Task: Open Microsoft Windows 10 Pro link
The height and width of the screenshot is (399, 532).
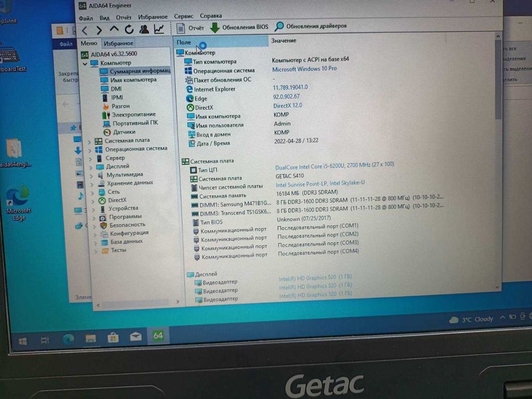Action: 304,69
